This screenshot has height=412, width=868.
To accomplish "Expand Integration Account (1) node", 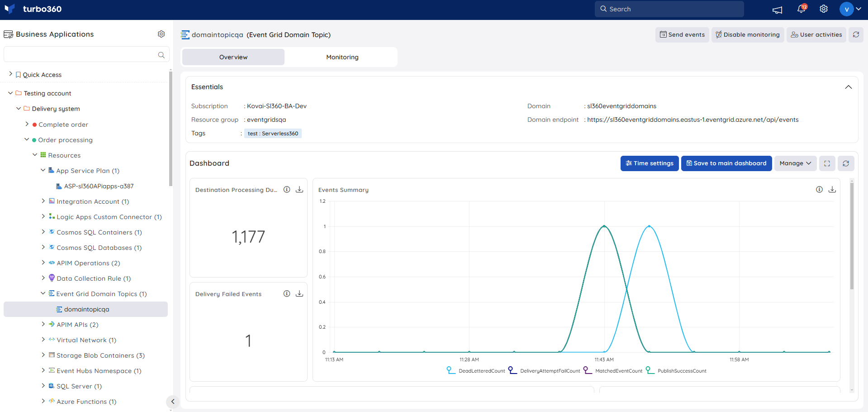I will tap(43, 201).
